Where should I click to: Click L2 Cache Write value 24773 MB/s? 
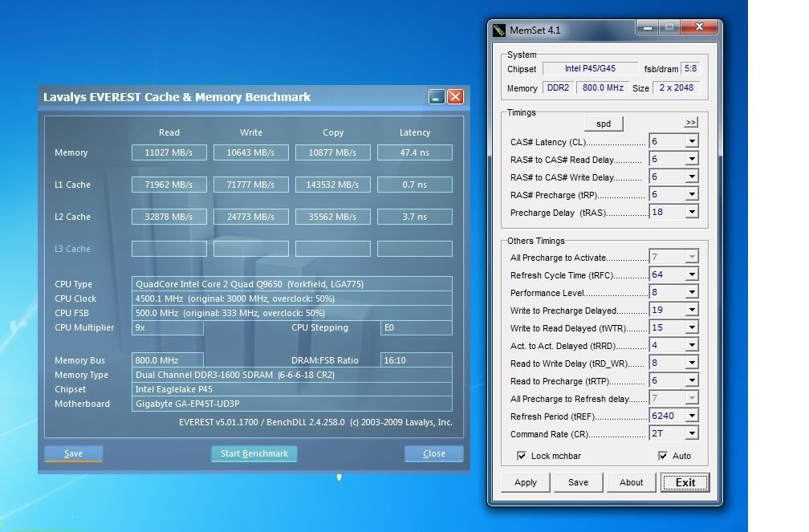[x=250, y=217]
